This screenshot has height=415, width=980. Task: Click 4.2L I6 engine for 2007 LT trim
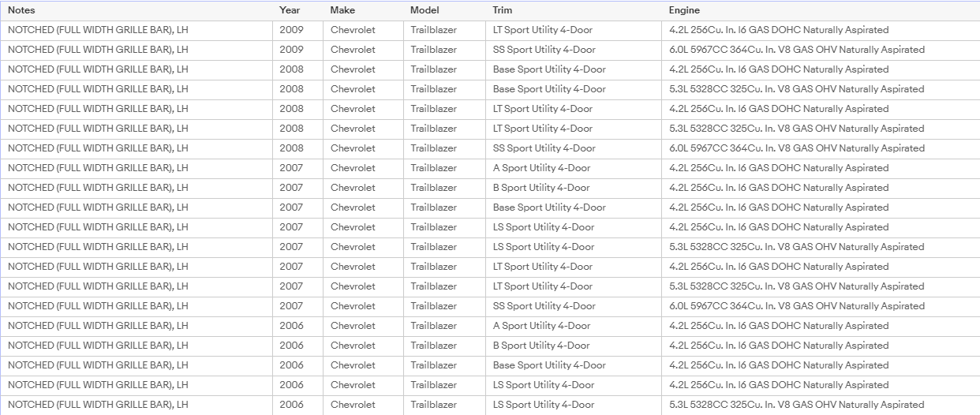pos(779,267)
